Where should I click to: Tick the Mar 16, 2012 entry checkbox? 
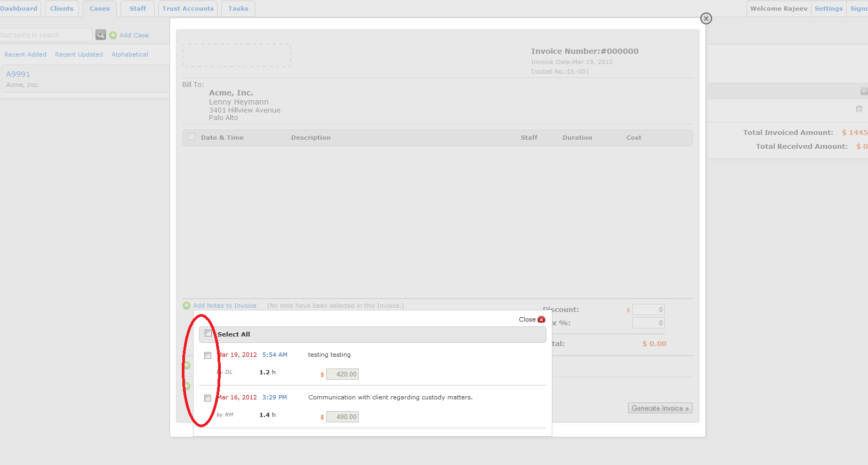pos(208,398)
